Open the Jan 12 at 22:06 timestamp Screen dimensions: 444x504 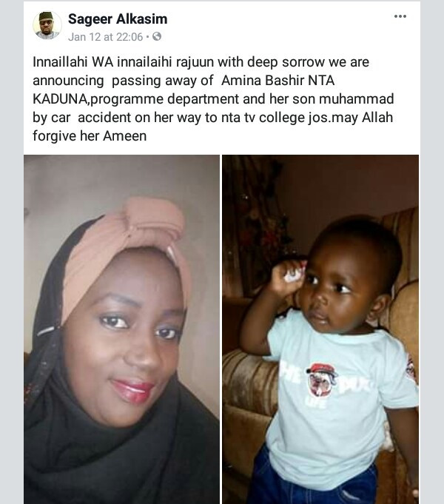106,37
